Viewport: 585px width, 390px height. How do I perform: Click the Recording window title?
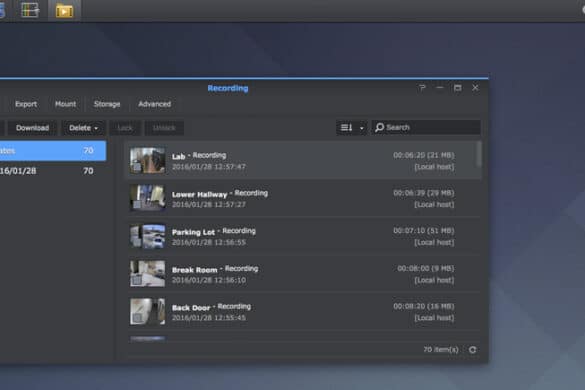[x=228, y=88]
